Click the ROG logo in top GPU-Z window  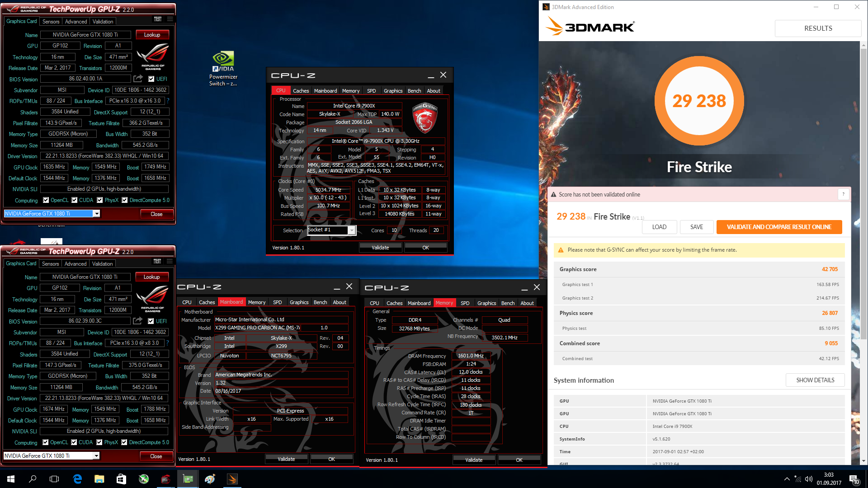coord(153,56)
